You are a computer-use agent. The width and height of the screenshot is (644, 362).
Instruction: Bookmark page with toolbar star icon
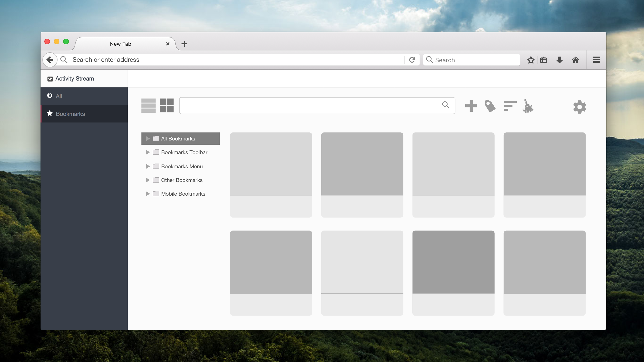(531, 60)
